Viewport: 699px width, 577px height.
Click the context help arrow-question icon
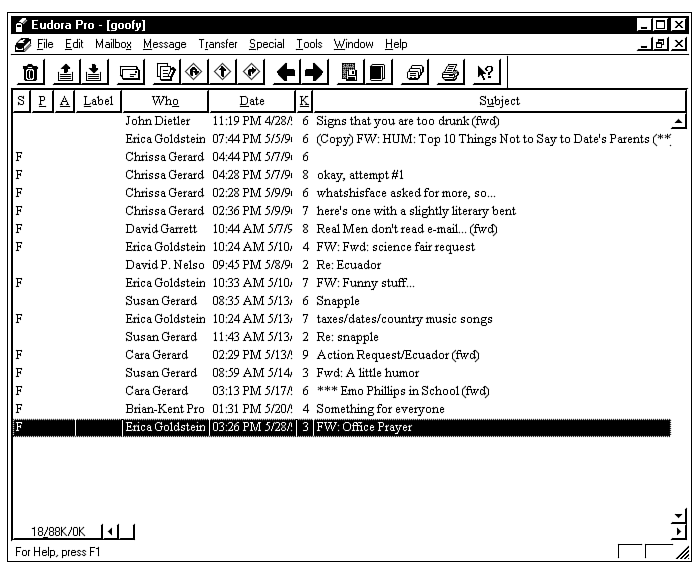pos(485,72)
